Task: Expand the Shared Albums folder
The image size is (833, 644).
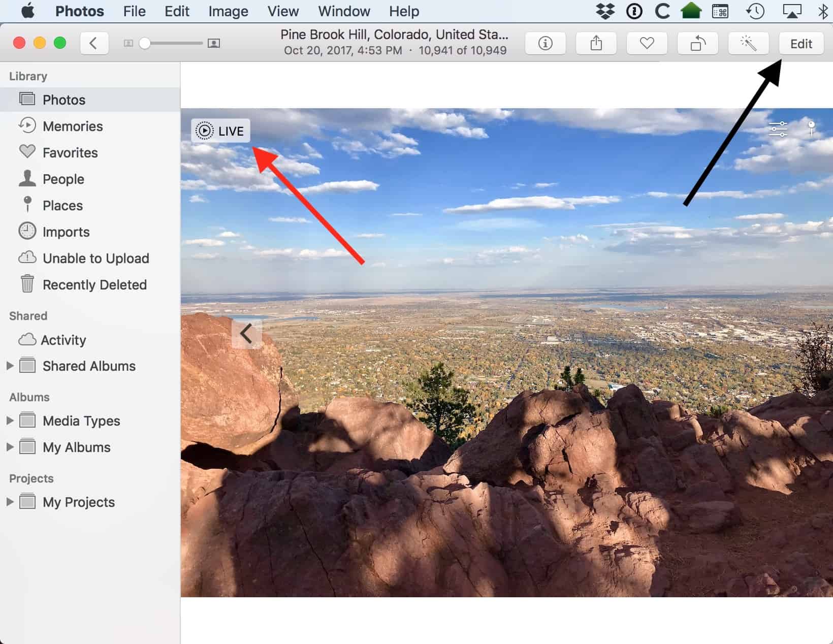Action: pyautogui.click(x=10, y=366)
